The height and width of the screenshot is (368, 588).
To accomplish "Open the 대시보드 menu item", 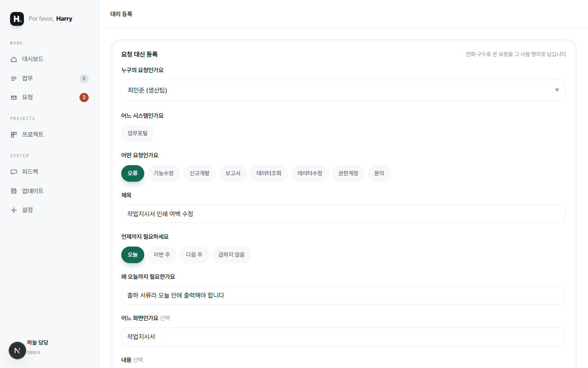I will (50, 59).
